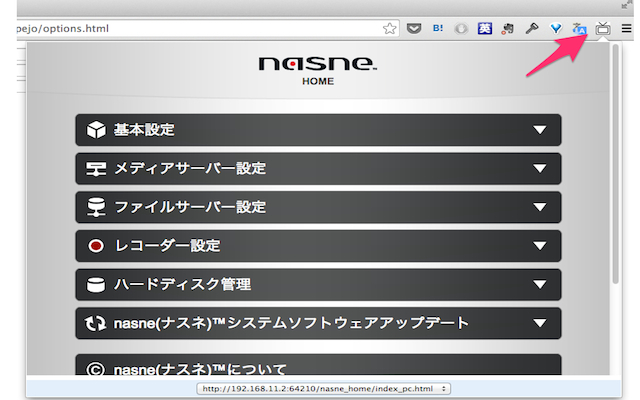This screenshot has height=400, width=640.
Task: Click the blue diamond extension icon
Action: 556,29
